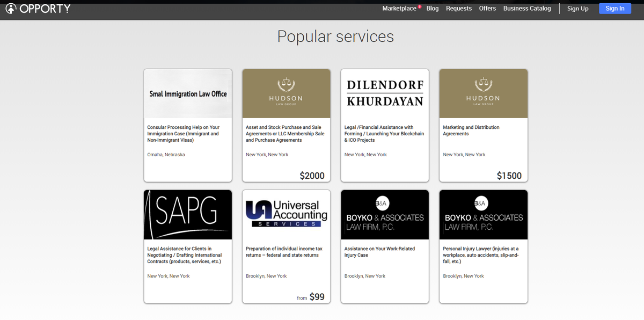The image size is (644, 320).
Task: Click the from $99 price
Action: [x=311, y=297]
